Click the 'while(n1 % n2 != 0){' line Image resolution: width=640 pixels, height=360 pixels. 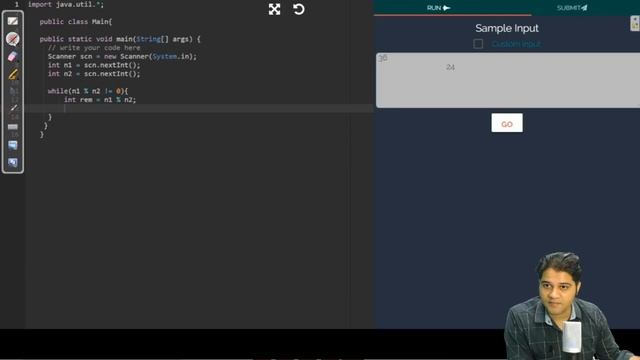pos(88,91)
